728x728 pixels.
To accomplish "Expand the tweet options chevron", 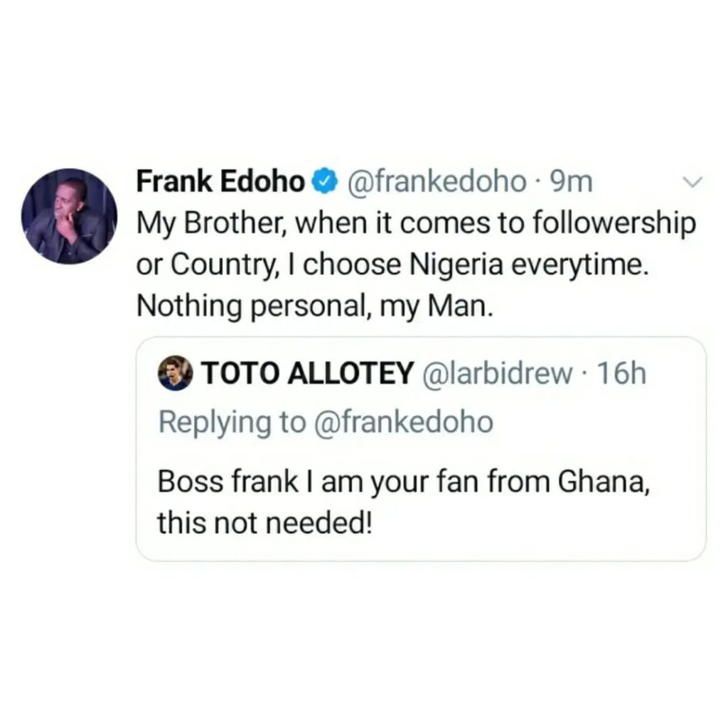I will pyautogui.click(x=691, y=184).
